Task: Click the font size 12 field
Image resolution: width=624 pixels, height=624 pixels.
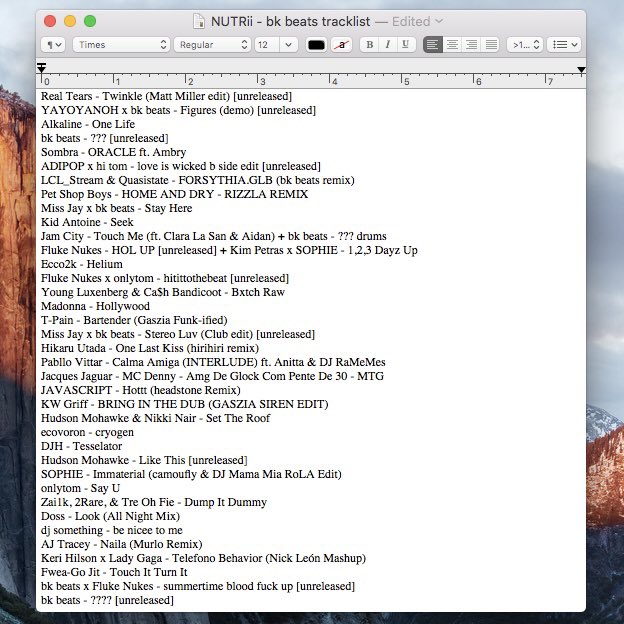Action: [267, 45]
